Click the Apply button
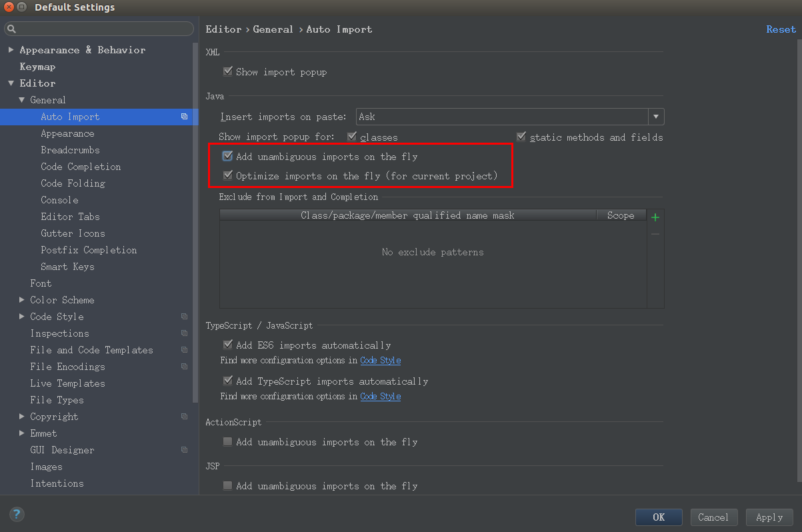Image resolution: width=802 pixels, height=532 pixels. pyautogui.click(x=769, y=517)
